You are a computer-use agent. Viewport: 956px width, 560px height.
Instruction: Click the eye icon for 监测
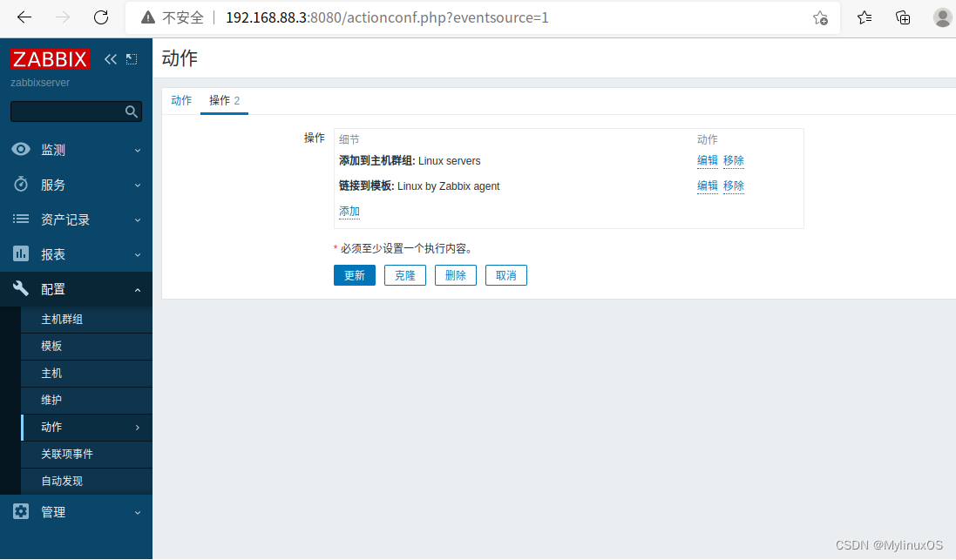[x=21, y=149]
